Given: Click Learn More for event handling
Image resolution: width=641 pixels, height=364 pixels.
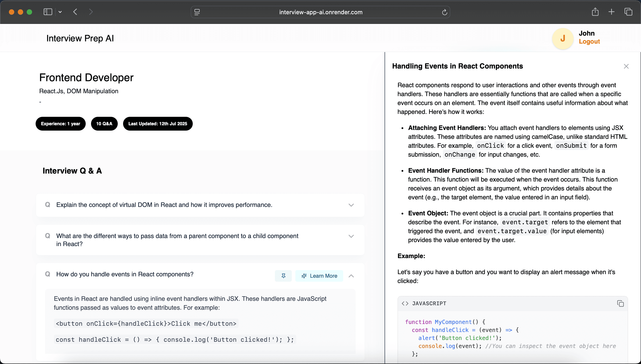Looking at the screenshot, I should [x=319, y=276].
